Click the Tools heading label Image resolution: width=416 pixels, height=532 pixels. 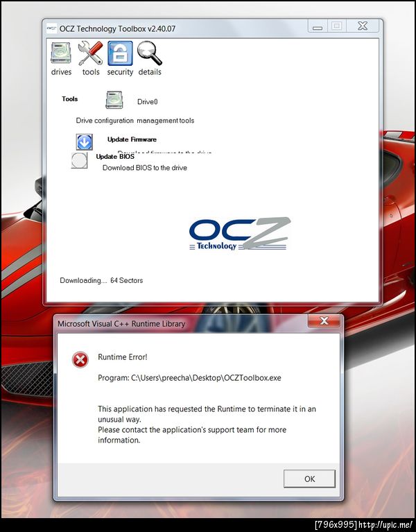[70, 98]
